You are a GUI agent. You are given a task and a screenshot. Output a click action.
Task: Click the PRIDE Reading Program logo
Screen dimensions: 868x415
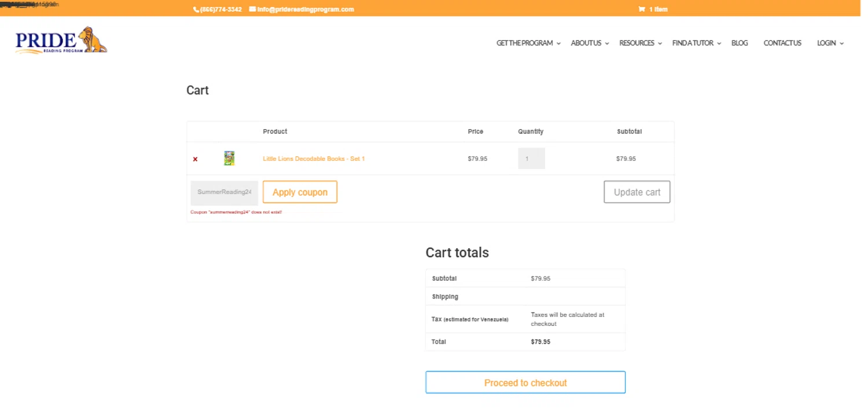coord(61,41)
